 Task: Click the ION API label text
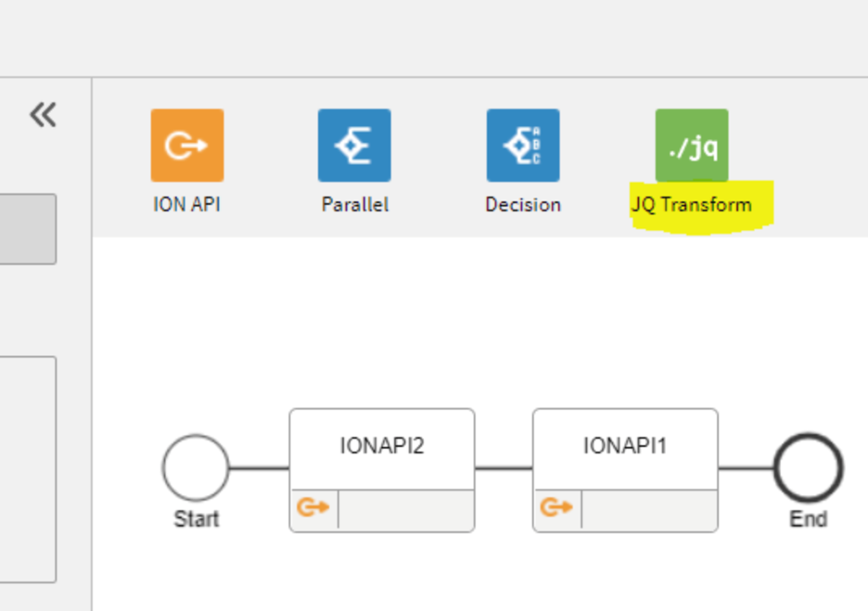187,205
